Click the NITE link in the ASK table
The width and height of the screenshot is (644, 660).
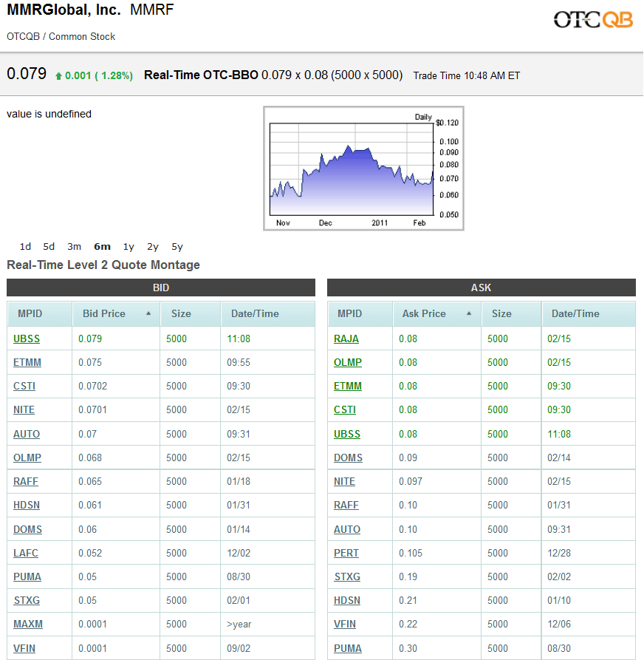(x=344, y=481)
